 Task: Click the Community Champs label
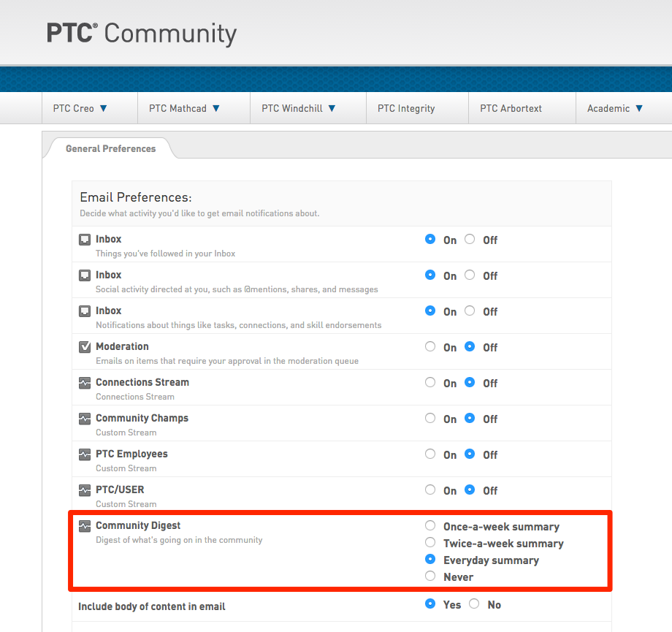[x=142, y=418]
